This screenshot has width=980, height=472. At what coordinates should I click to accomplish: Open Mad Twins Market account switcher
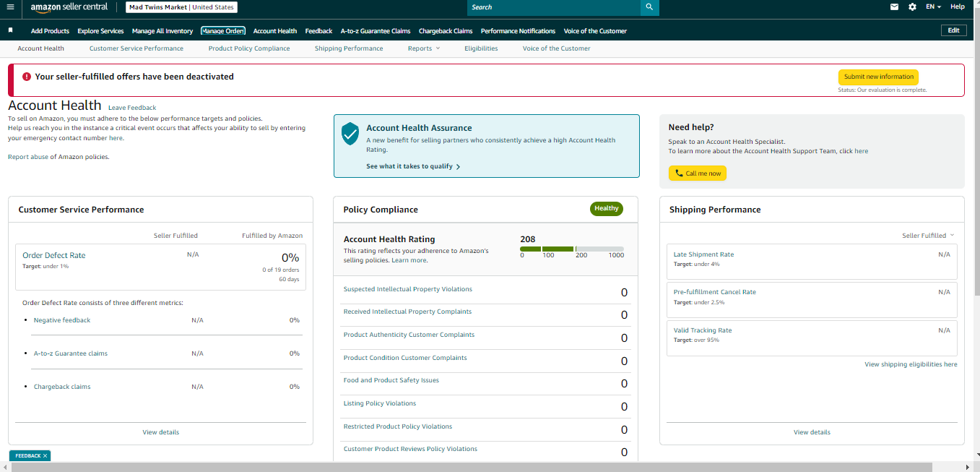tap(181, 7)
